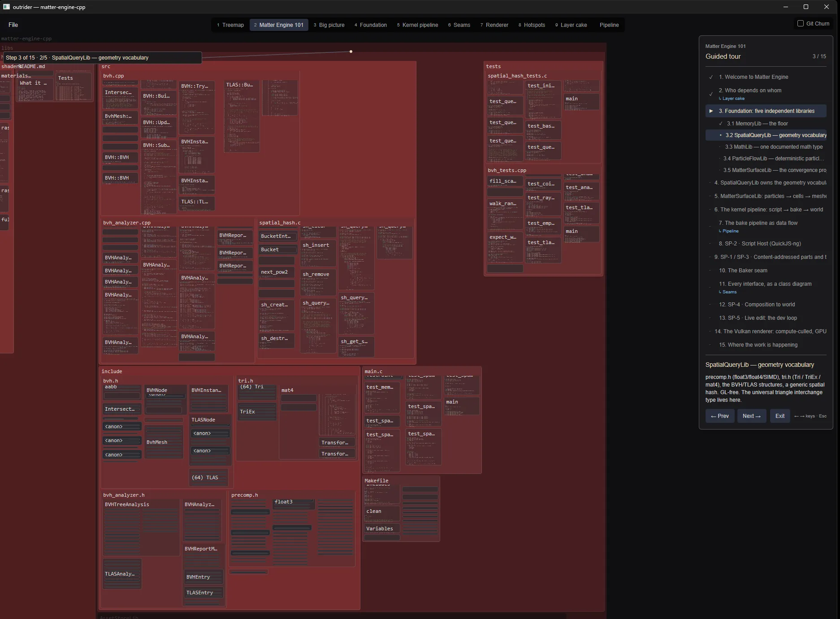The width and height of the screenshot is (840, 619).
Task: Enable the Git Churn checkbox
Action: pos(801,23)
